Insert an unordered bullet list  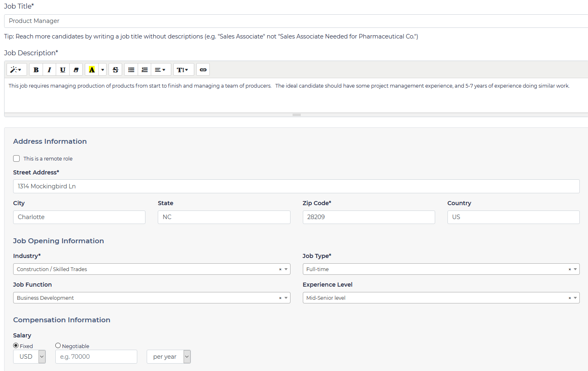tap(131, 70)
